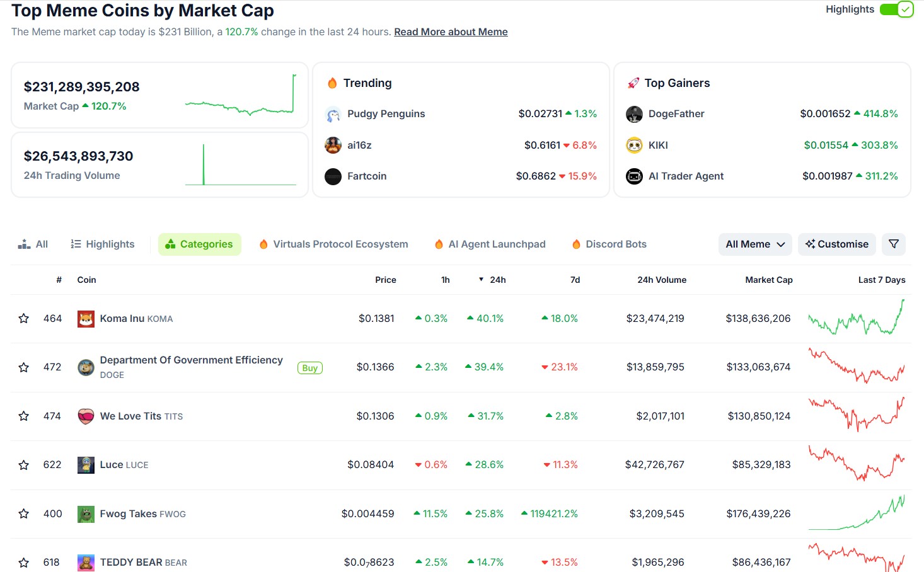Switch to the Highlights tab
The width and height of the screenshot is (924, 572).
[103, 244]
